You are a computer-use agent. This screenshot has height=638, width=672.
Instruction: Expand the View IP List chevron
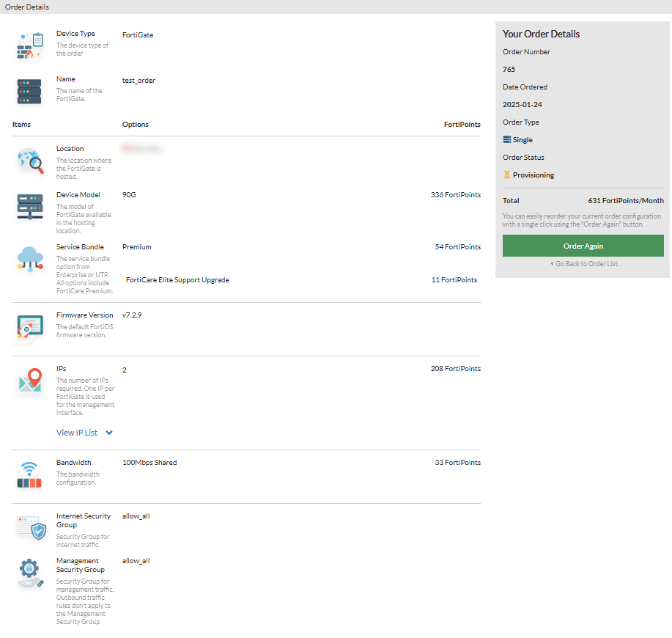point(109,433)
